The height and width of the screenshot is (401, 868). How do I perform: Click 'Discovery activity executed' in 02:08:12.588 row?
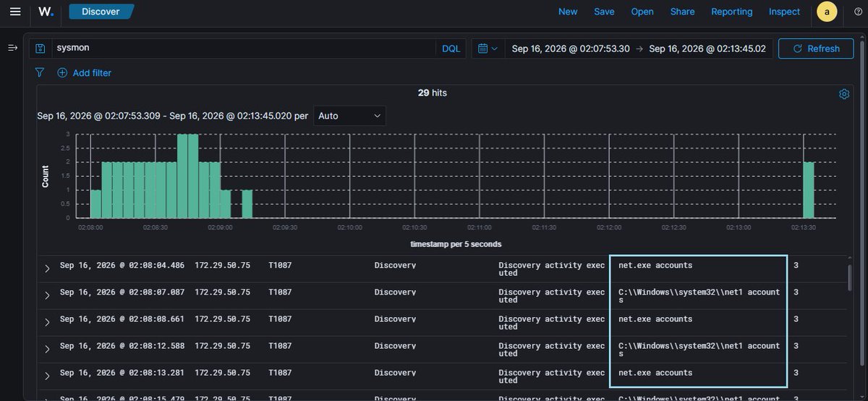click(551, 350)
